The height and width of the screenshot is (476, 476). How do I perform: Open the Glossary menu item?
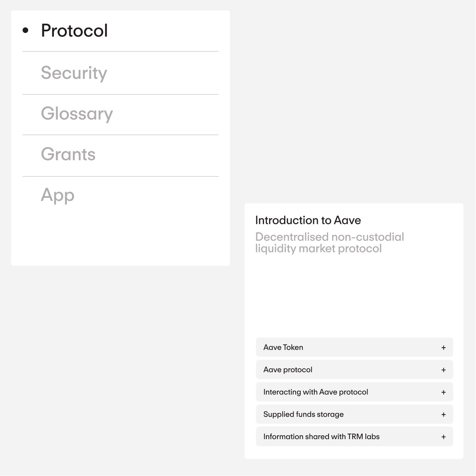coord(77,114)
